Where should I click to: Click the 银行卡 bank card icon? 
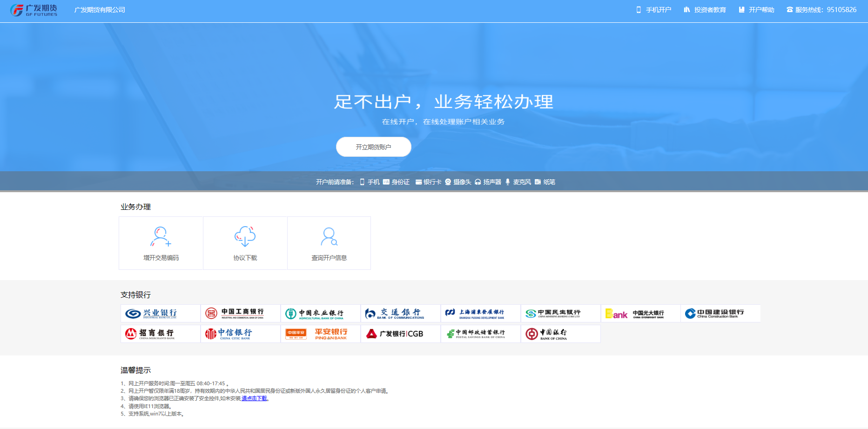coord(419,181)
